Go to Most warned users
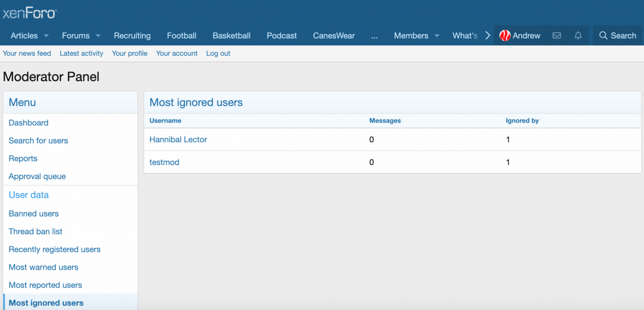The image size is (644, 310). click(43, 267)
